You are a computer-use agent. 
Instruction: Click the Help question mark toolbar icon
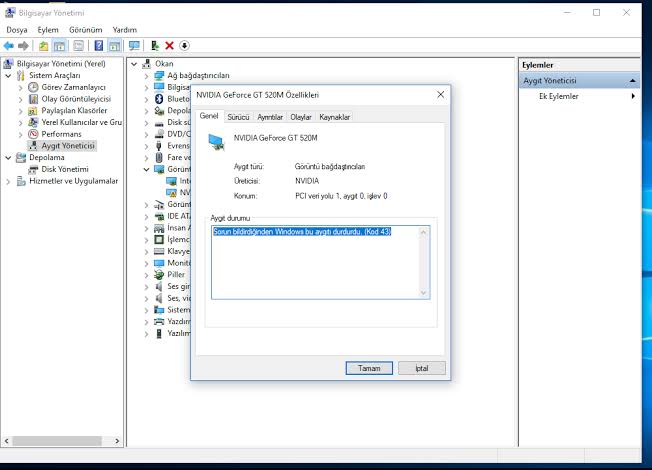click(x=99, y=46)
